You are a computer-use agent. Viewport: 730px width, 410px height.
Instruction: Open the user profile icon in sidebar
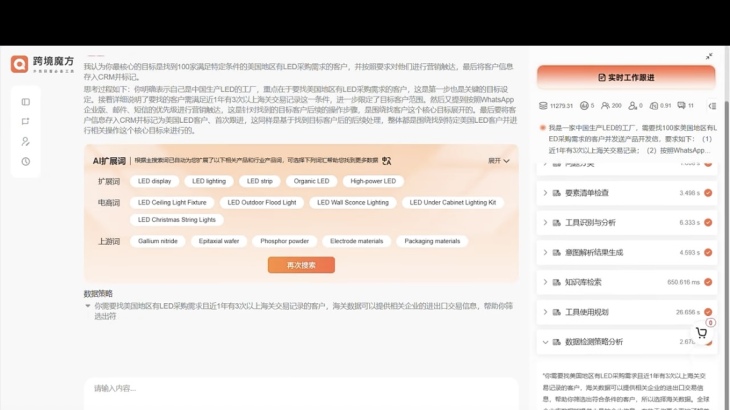tap(26, 141)
